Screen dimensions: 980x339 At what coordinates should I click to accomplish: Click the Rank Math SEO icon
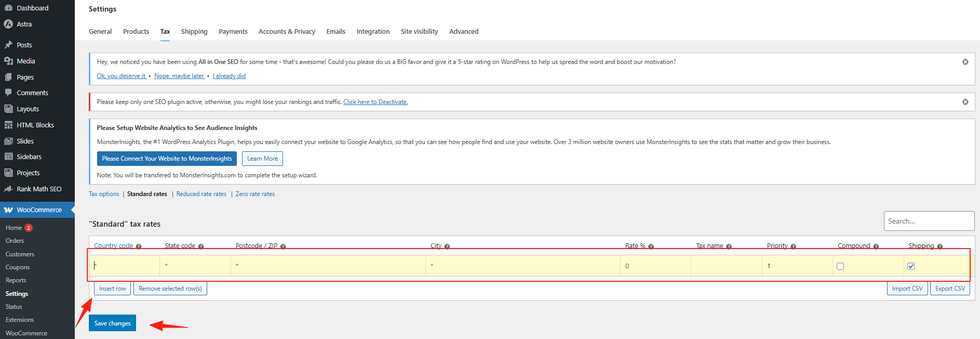pyautogui.click(x=8, y=189)
